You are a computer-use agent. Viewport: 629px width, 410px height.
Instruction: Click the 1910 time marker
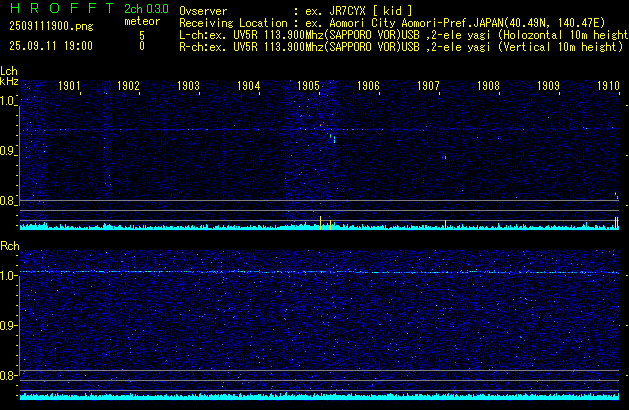[608, 86]
